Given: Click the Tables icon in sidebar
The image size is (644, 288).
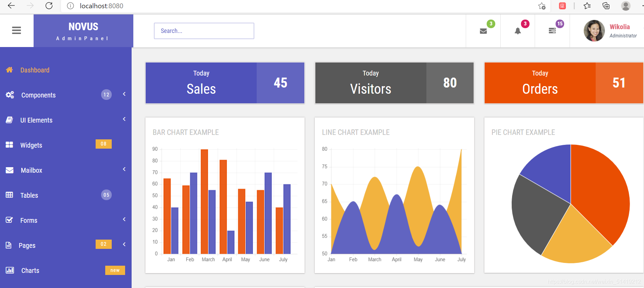Looking at the screenshot, I should [9, 195].
